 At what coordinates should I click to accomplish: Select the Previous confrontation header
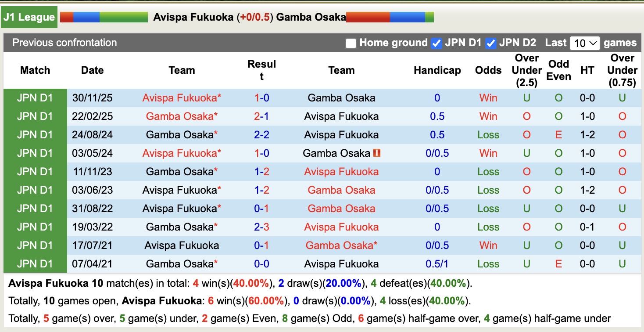[x=64, y=43]
